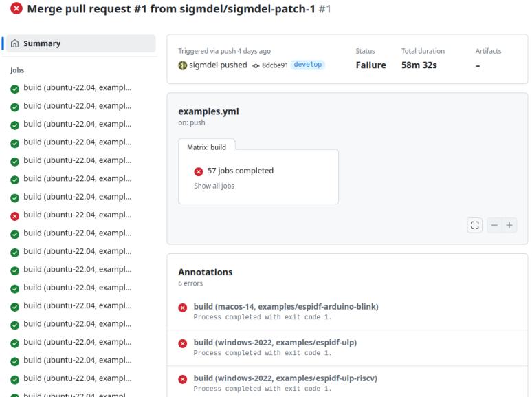
Task: Click the develop branch label
Action: click(308, 65)
